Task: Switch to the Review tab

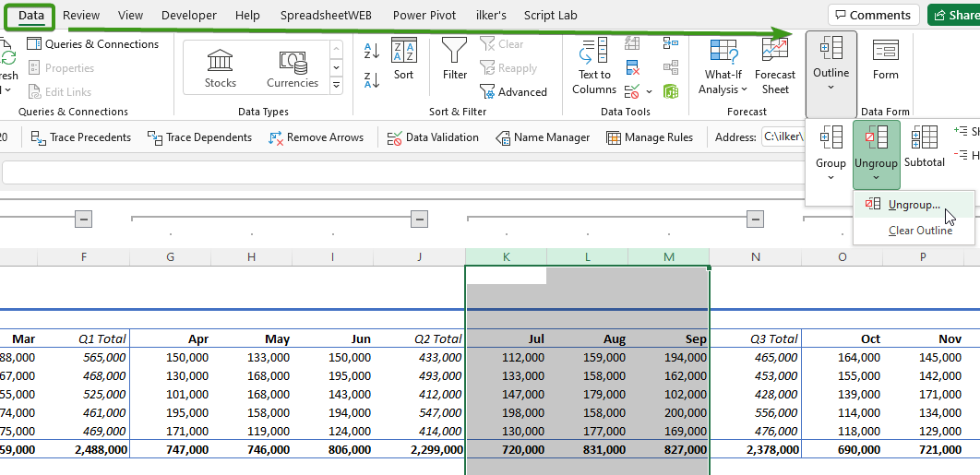Action: (80, 15)
